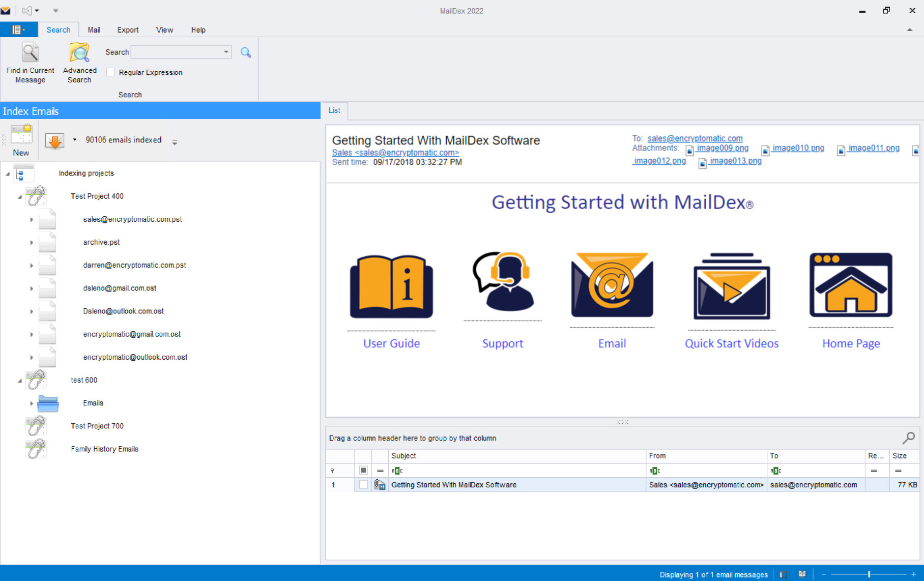Adjust the zoom slider in status bar
This screenshot has width=924, height=581.
869,574
